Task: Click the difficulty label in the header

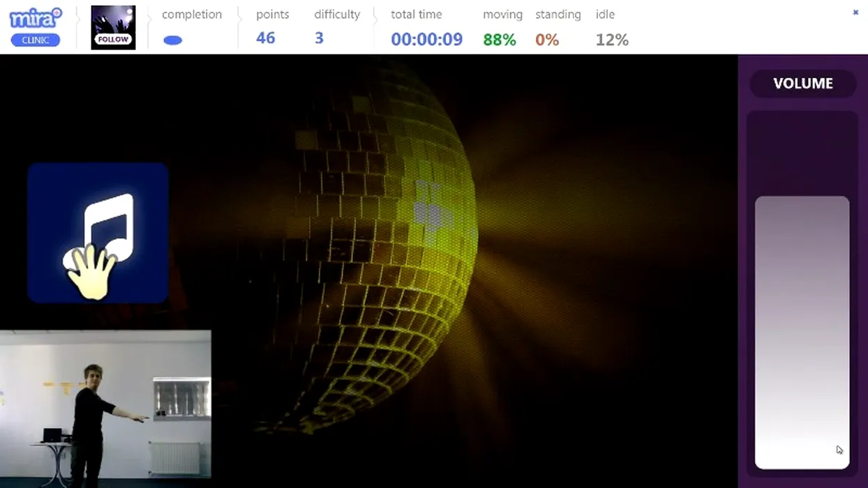Action: pyautogui.click(x=336, y=15)
